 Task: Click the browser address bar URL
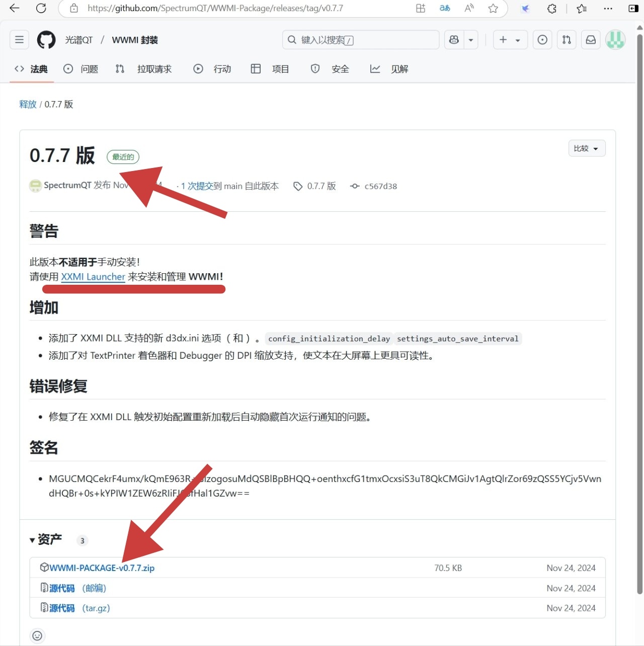coord(215,8)
